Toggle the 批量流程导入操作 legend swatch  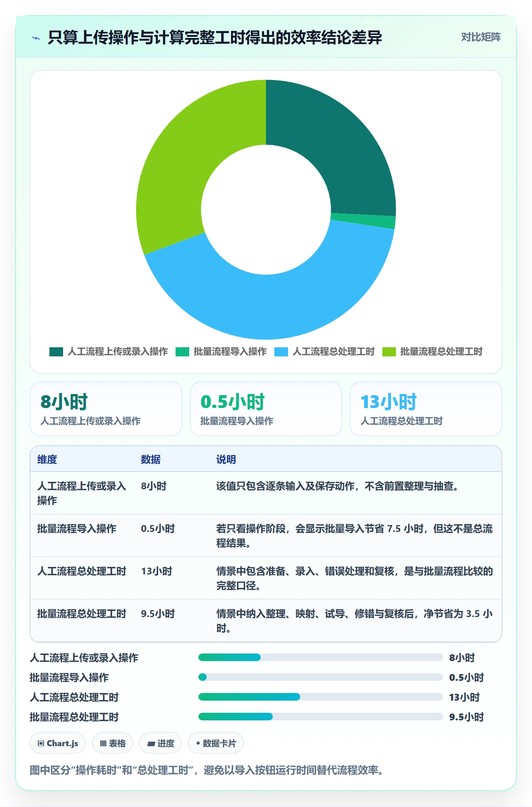coord(182,352)
